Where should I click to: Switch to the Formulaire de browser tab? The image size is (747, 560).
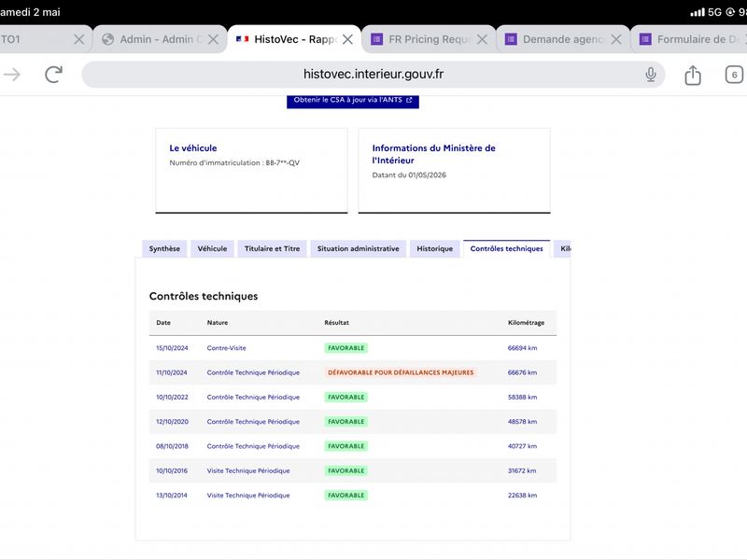click(690, 39)
